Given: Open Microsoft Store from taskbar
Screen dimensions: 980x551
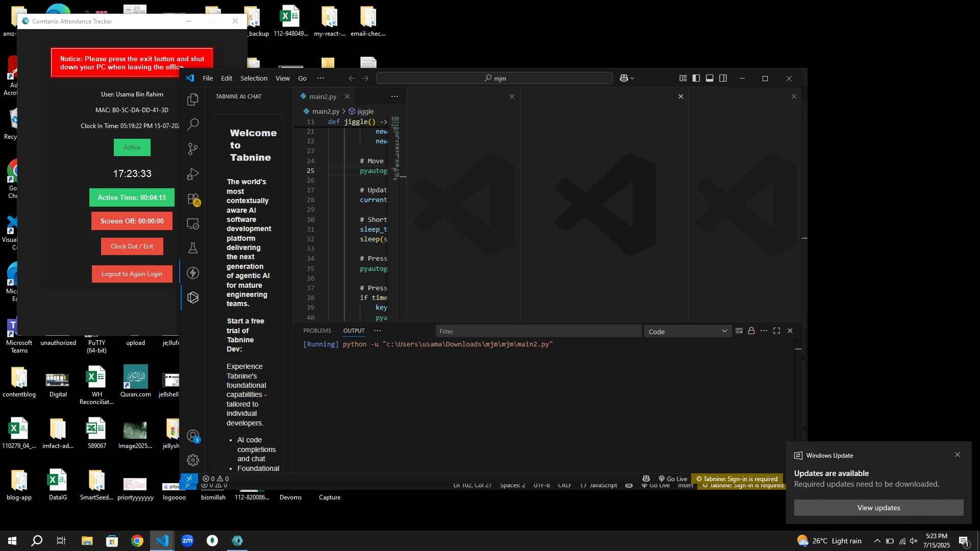Looking at the screenshot, I should click(112, 541).
